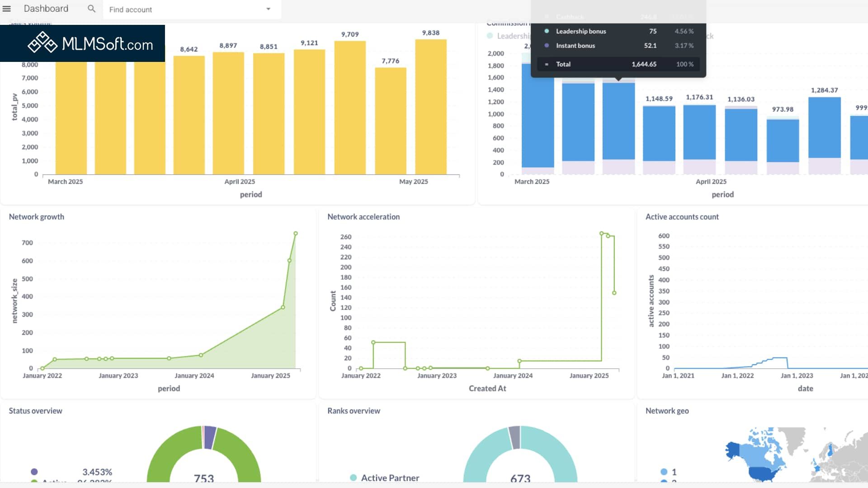The image size is (868, 488).
Task: Select the 7,776 sales volume bar
Action: pyautogui.click(x=391, y=121)
